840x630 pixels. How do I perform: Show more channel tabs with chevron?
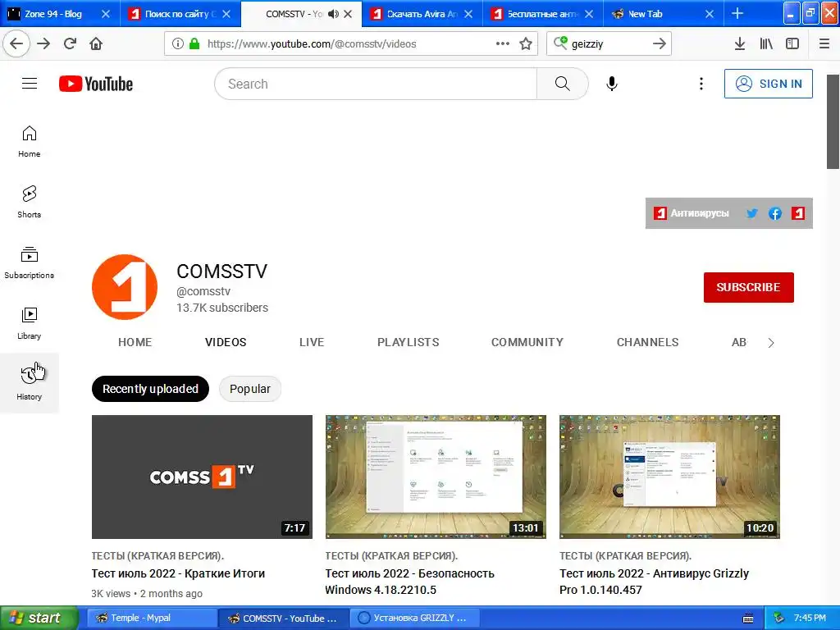click(771, 343)
